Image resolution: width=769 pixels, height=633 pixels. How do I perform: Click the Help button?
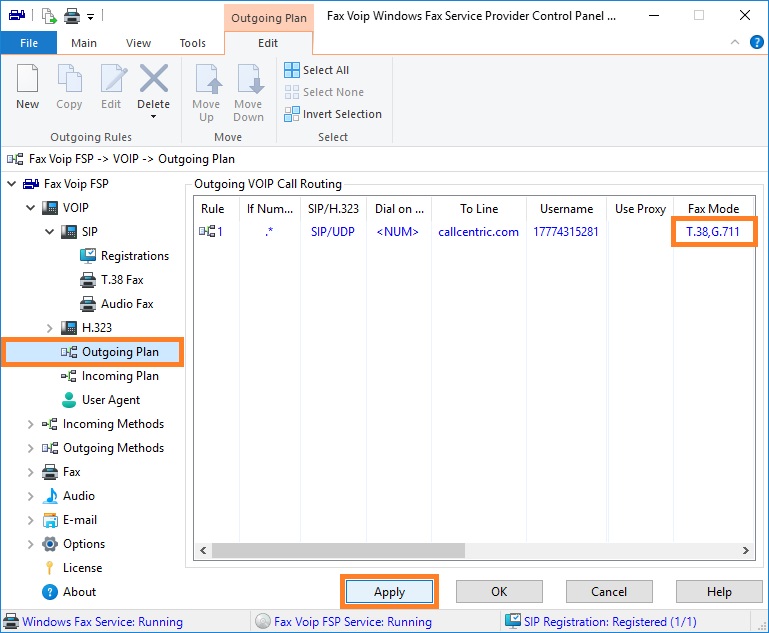point(719,592)
